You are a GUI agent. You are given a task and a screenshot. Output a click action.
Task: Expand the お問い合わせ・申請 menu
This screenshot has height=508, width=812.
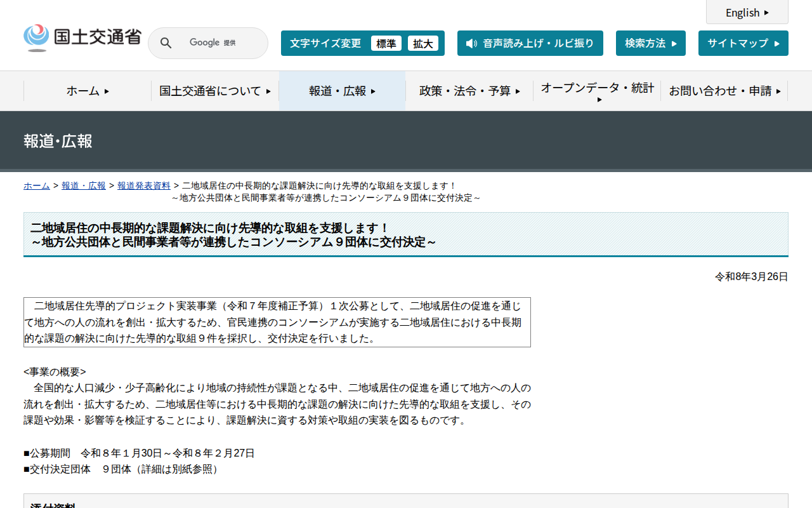pos(724,91)
